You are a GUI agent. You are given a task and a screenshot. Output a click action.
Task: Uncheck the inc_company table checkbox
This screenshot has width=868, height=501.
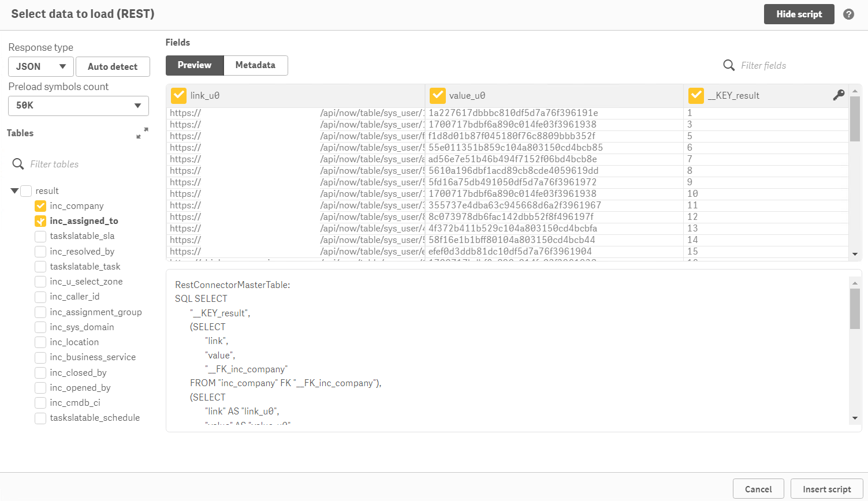pos(40,206)
